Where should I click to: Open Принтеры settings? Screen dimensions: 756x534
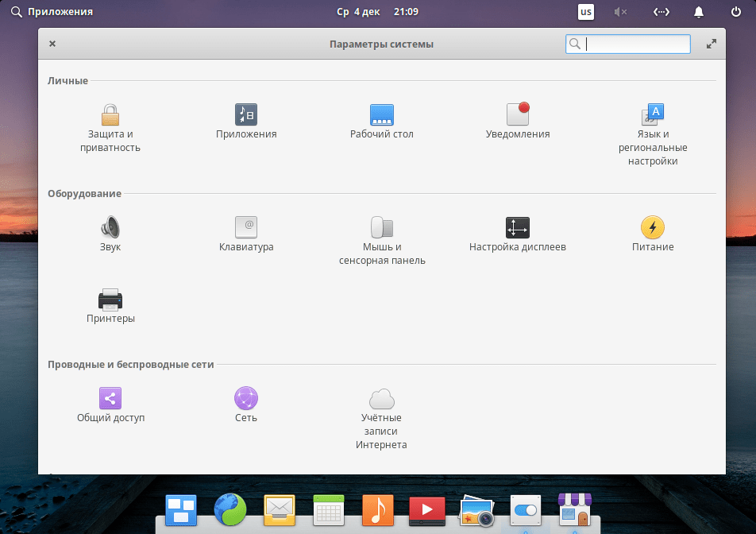tap(110, 300)
